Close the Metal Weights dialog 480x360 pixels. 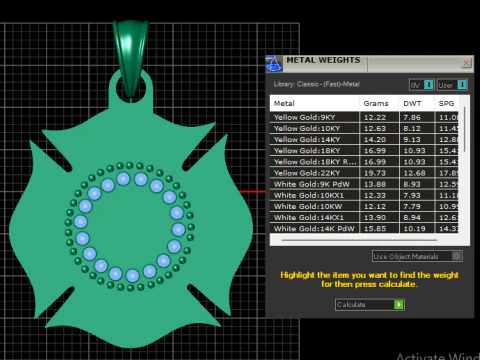coord(466,63)
